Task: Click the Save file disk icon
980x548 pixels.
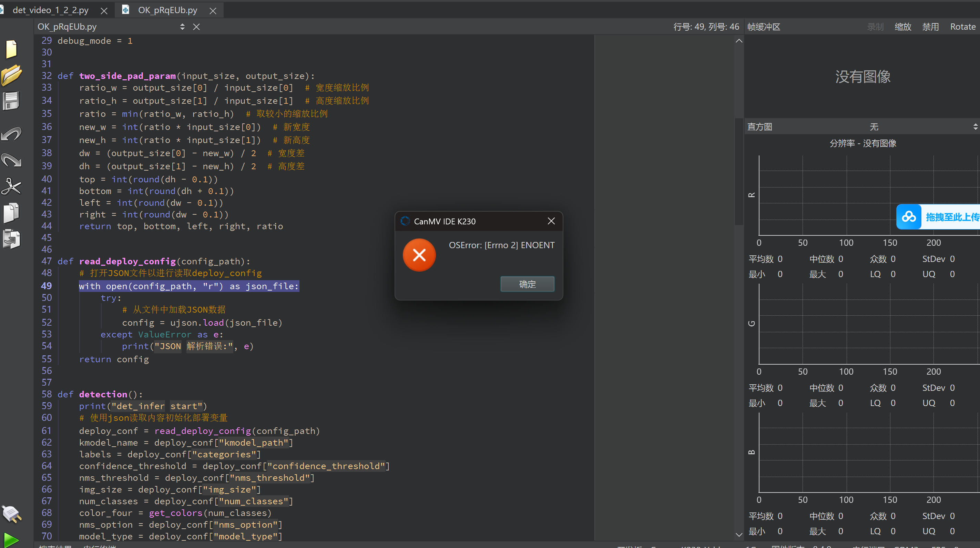Action: [11, 101]
